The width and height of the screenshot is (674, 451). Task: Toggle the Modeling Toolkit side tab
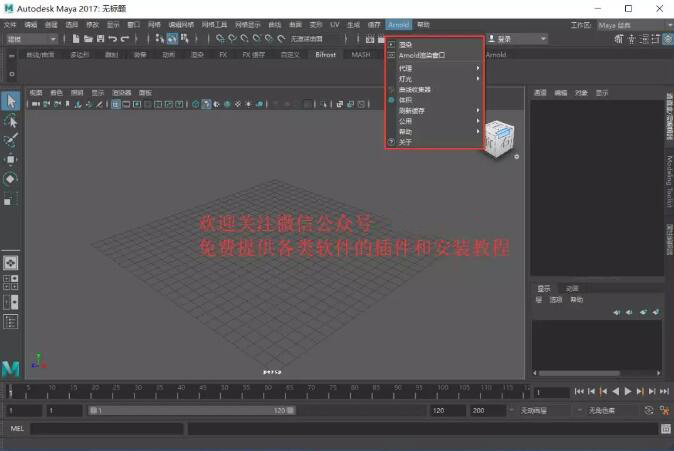[x=668, y=181]
